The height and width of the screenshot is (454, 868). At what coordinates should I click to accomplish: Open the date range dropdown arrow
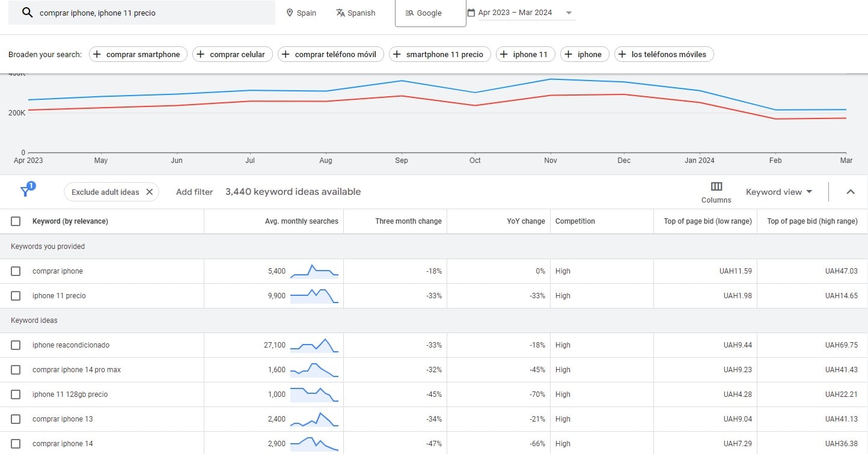point(569,13)
